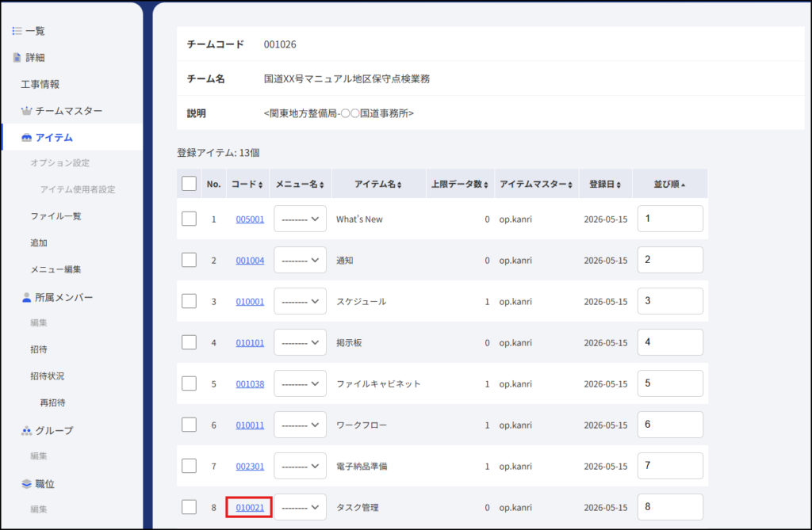Open メニュー編集 in the sidebar
This screenshot has height=530, width=812.
56,269
